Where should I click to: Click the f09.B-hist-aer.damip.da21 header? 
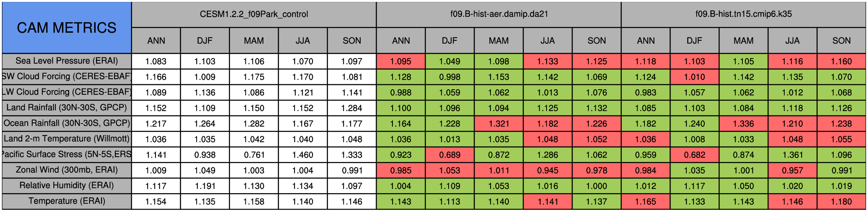(499, 14)
